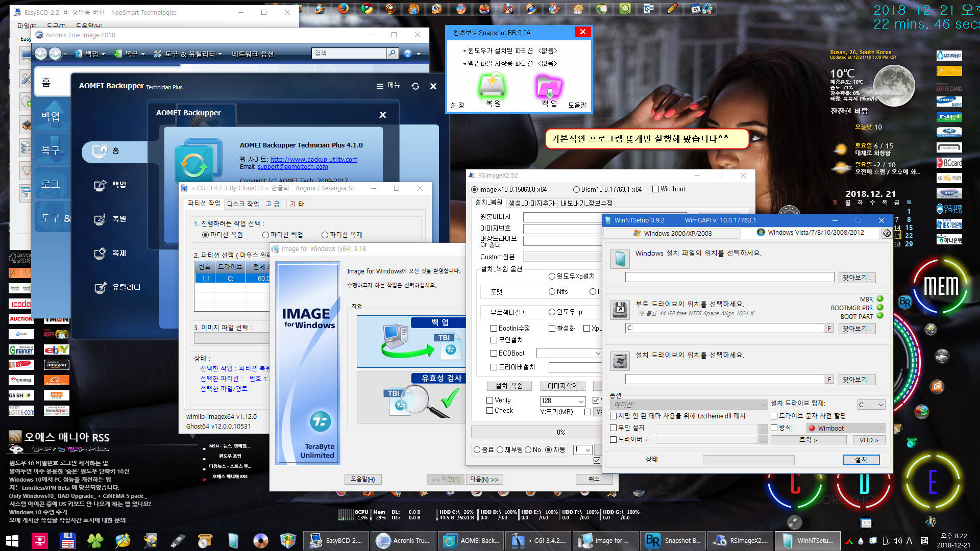Click the 백업 (backup) folder icon in Snapshot BR
Screen dimensions: 980x551
coord(549,86)
